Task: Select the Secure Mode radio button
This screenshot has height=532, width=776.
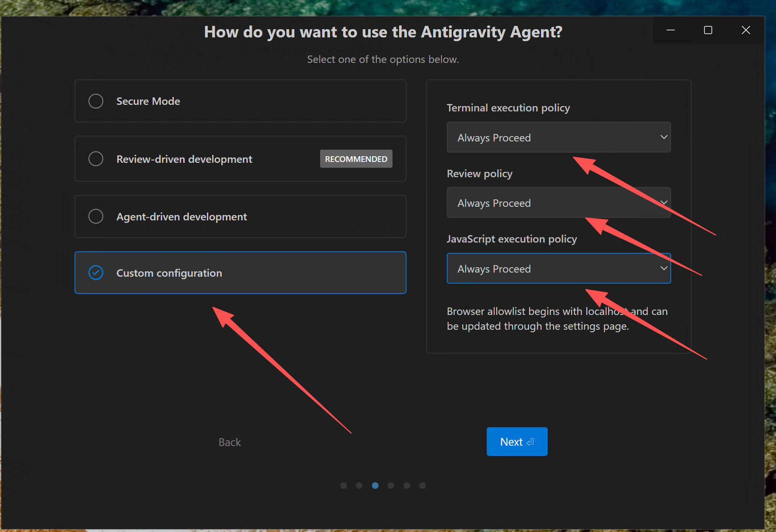Action: [x=96, y=101]
